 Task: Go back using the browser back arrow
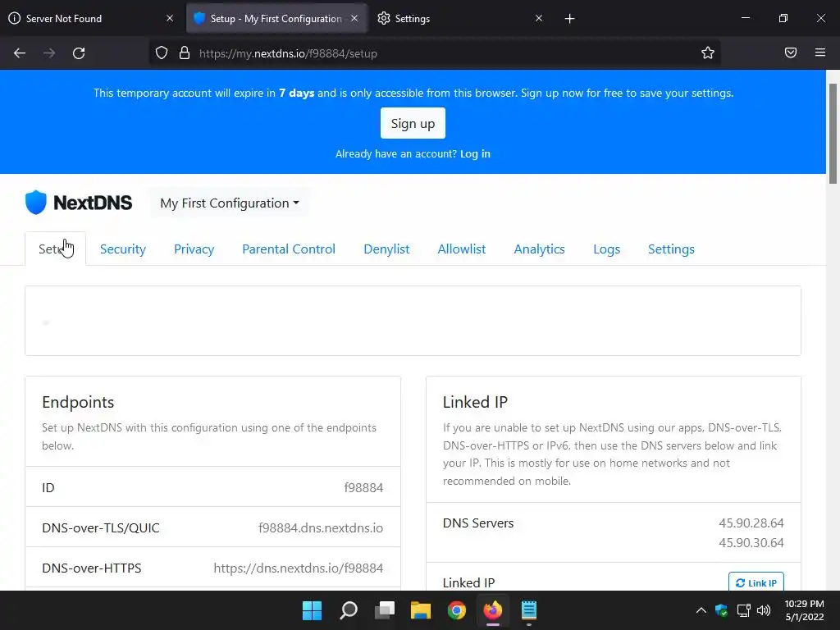pyautogui.click(x=20, y=53)
